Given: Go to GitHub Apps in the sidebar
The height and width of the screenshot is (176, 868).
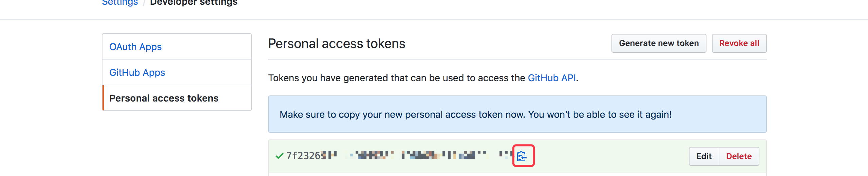Looking at the screenshot, I should (x=137, y=72).
